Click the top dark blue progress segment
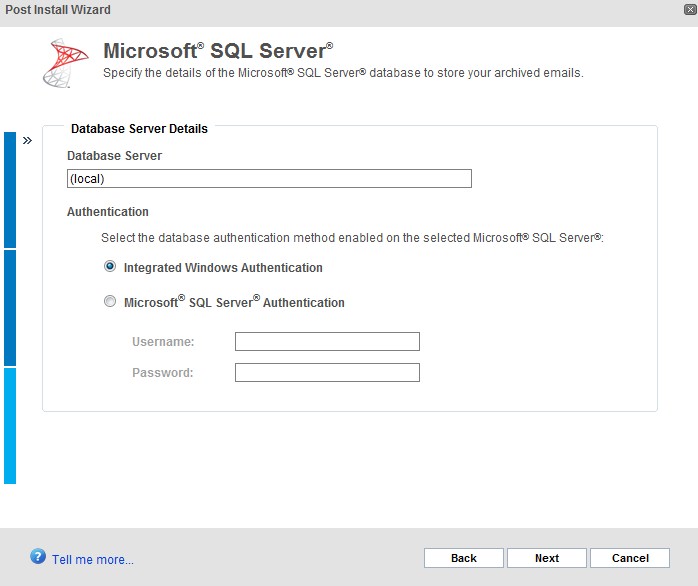The width and height of the screenshot is (698, 586). 10,190
